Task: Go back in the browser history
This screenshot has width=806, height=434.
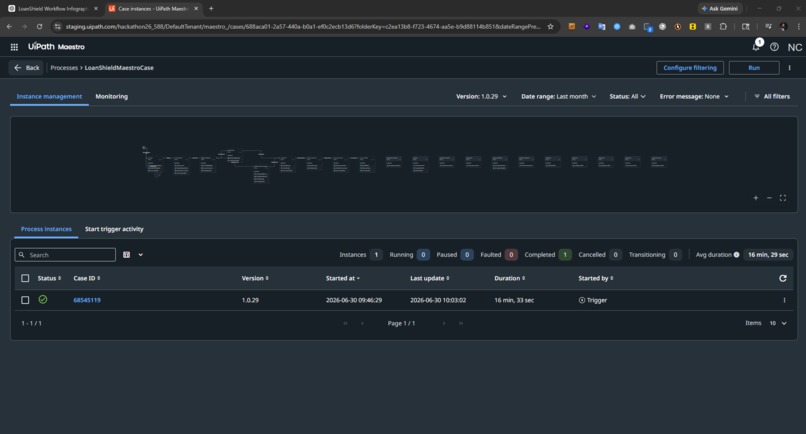Action: point(9,26)
